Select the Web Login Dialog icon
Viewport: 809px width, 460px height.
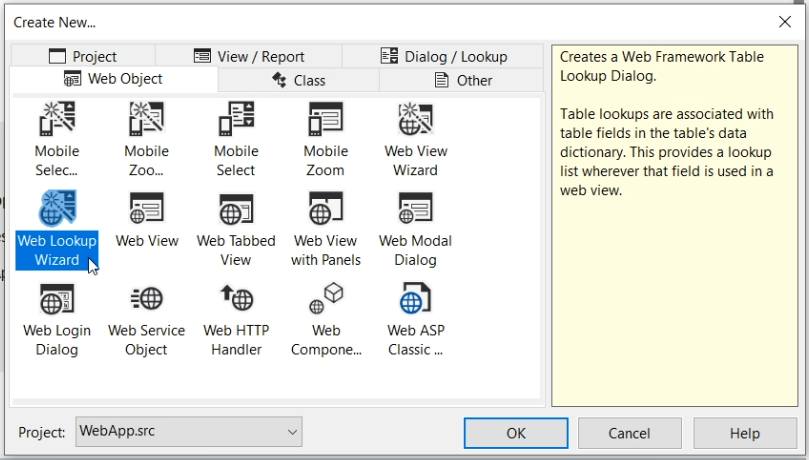57,299
